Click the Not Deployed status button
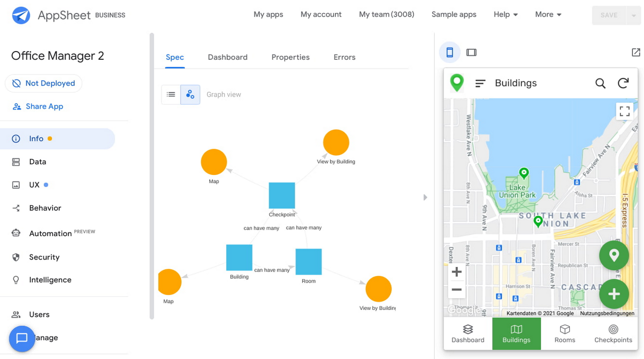 [44, 83]
